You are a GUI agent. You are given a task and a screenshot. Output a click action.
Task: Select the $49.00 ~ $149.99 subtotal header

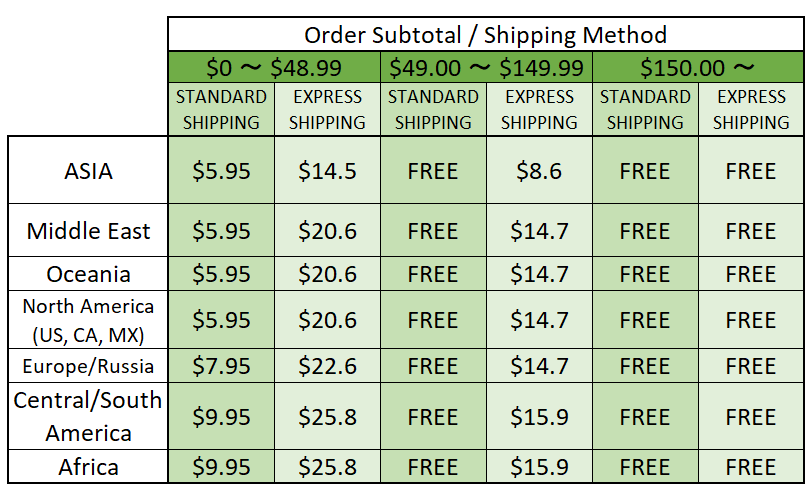coord(486,68)
